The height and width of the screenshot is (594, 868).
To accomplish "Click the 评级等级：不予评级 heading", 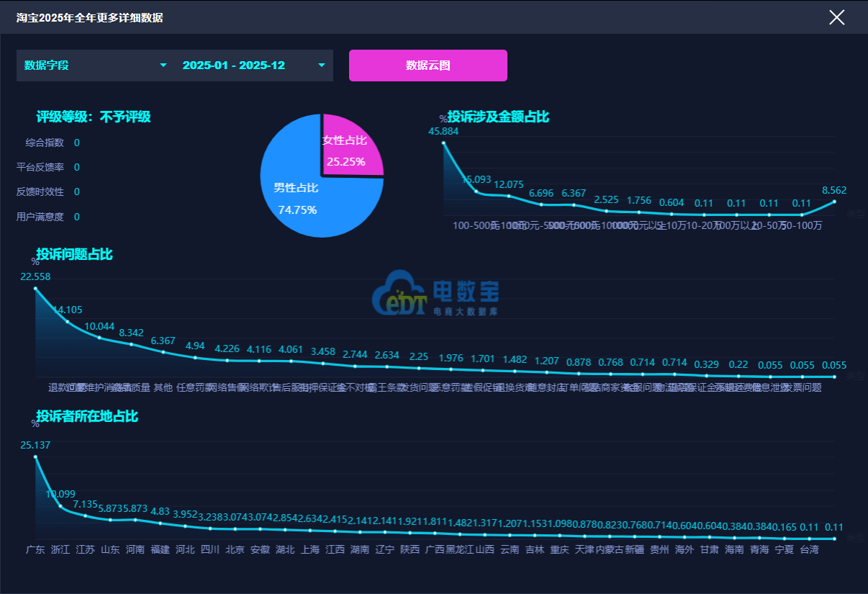I will (94, 117).
